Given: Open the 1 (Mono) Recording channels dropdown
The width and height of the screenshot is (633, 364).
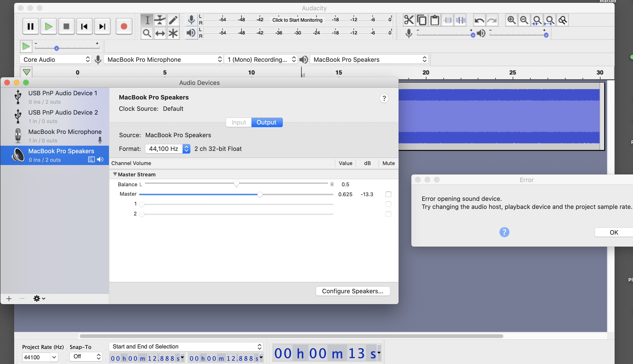Looking at the screenshot, I should [261, 59].
